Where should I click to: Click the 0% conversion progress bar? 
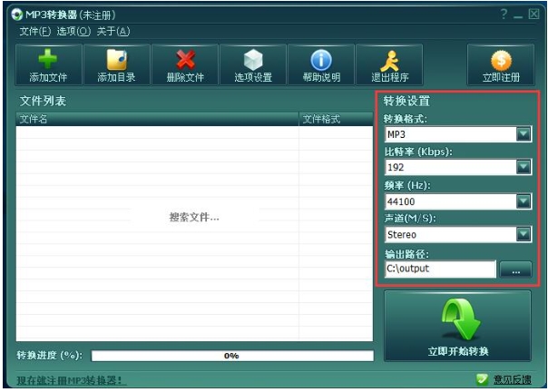click(232, 356)
